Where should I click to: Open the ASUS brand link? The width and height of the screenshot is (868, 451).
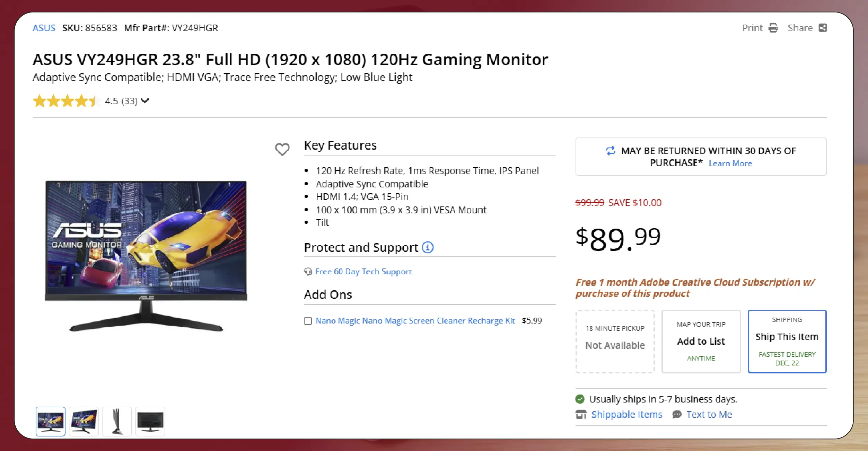pos(44,28)
